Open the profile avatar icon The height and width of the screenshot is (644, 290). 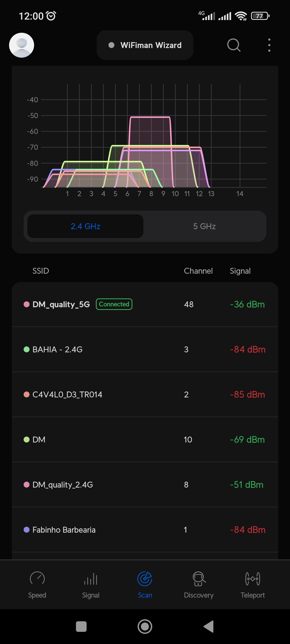click(21, 45)
